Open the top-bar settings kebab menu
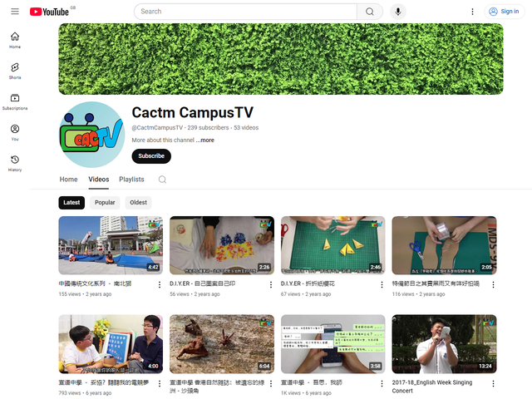Screen dimensions: 532x399 coord(473,12)
